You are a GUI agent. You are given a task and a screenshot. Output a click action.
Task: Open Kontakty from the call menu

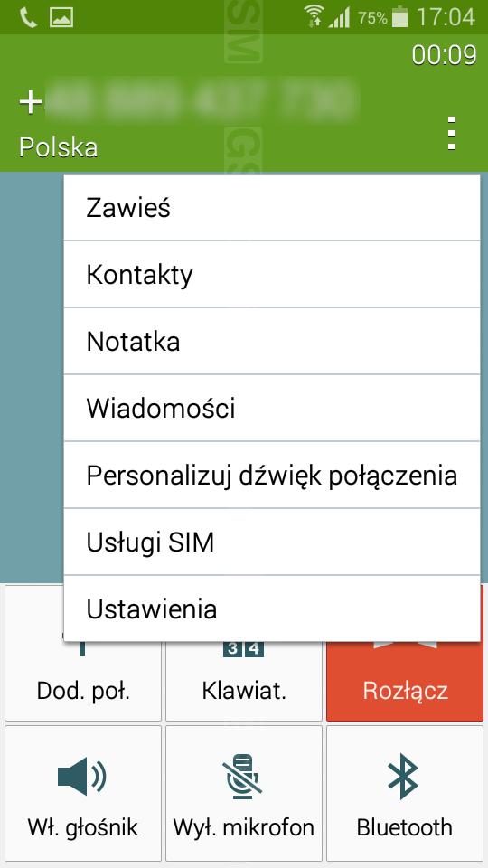coord(272,275)
